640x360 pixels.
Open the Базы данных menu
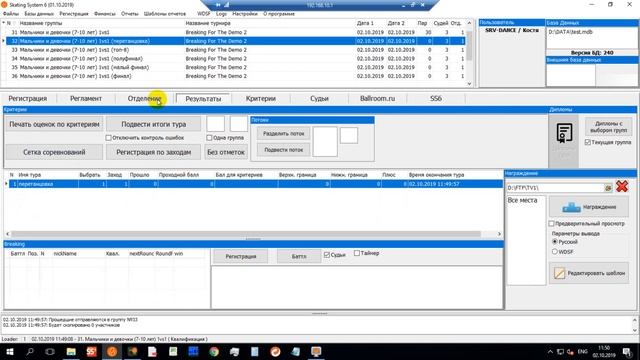click(x=39, y=14)
